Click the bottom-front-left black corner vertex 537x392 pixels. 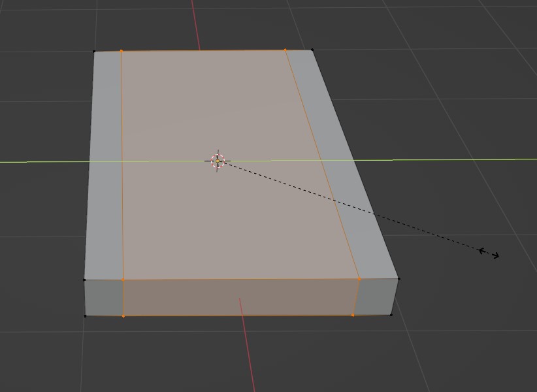pos(86,316)
